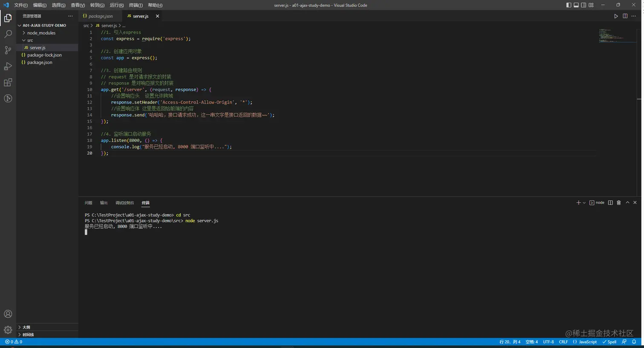Expand the 时间线 timeline section

47,335
